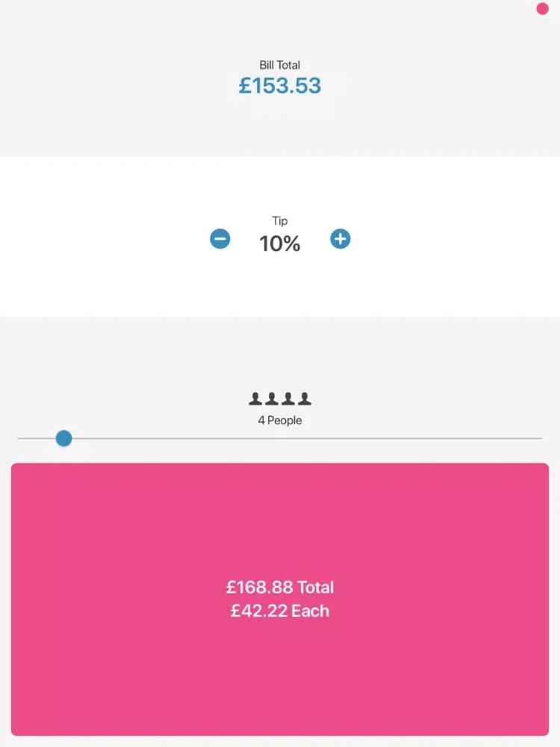
Task: Tap the £42.22 Each amount
Action: pos(280,611)
